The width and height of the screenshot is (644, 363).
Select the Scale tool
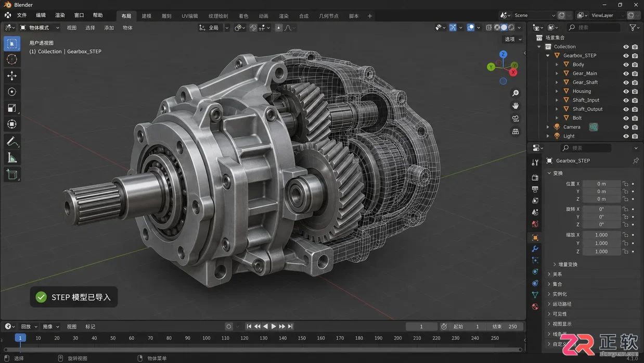(x=12, y=108)
